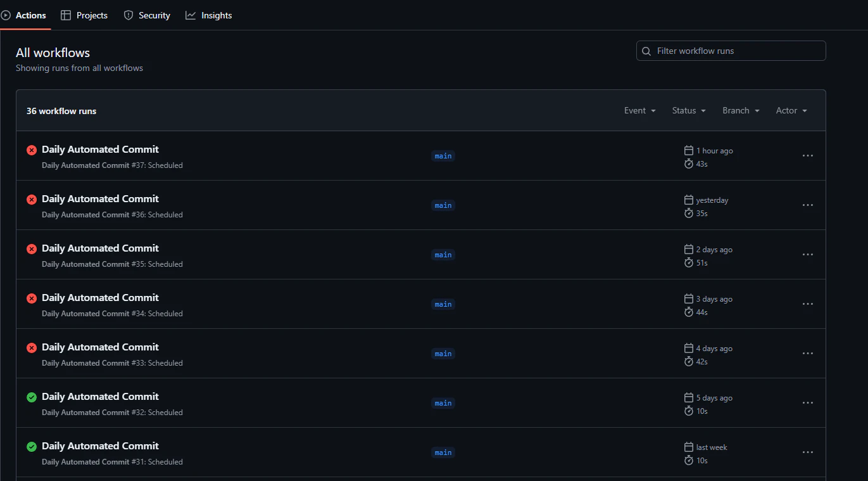The width and height of the screenshot is (868, 481).
Task: Click the table icon on the Projects tab
Action: point(66,15)
